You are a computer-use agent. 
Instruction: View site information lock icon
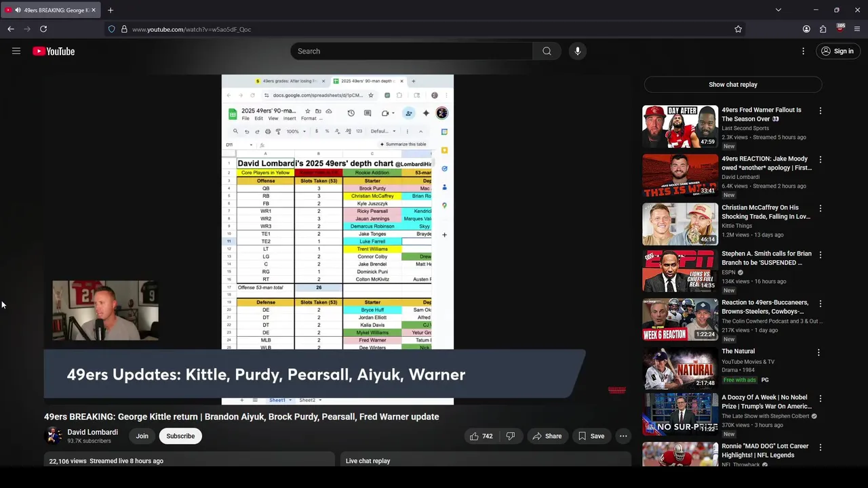pyautogui.click(x=124, y=29)
